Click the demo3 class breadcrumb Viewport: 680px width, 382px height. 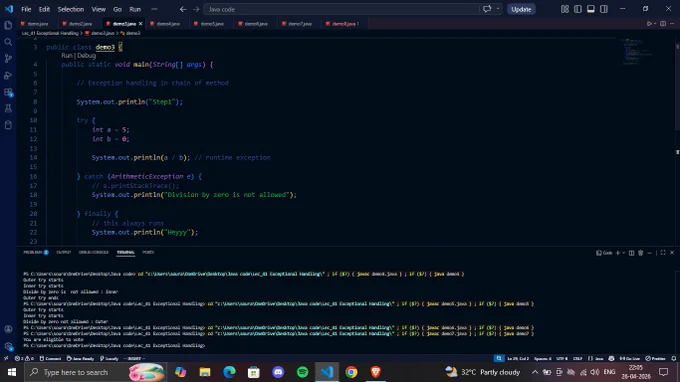[x=131, y=33]
